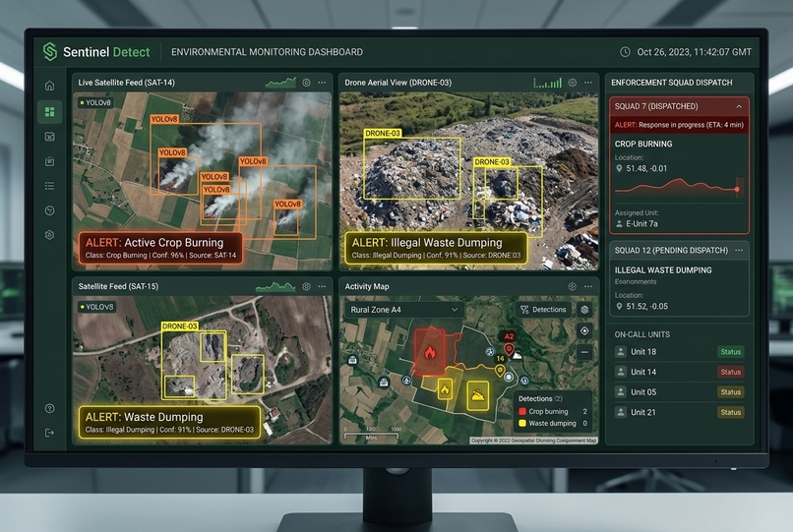793x532 pixels.
Task: Open the history clock icon in sidebar
Action: tap(49, 210)
